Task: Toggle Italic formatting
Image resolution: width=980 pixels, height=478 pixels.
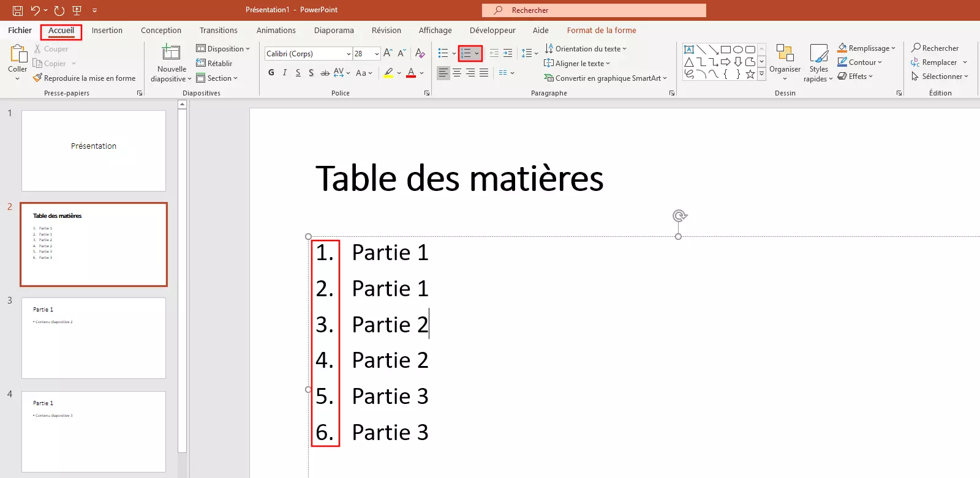Action: click(285, 73)
